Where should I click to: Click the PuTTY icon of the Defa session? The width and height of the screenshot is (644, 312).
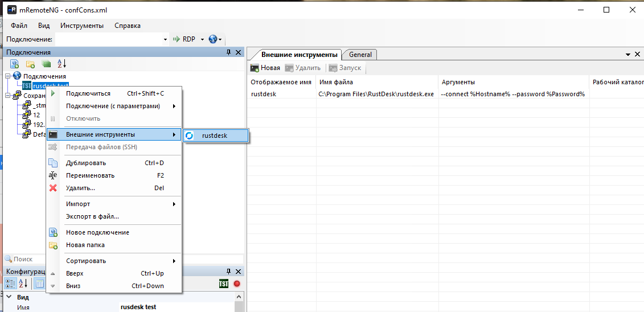[27, 133]
